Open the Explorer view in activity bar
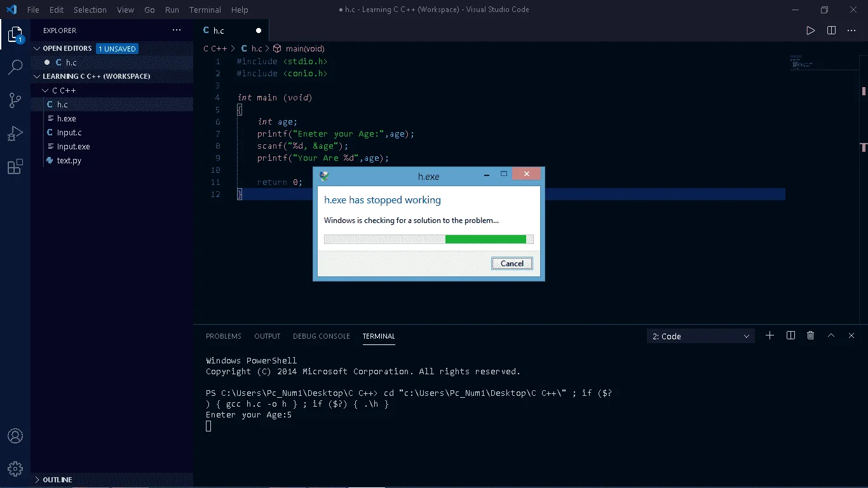This screenshot has height=488, width=868. pos(15,35)
